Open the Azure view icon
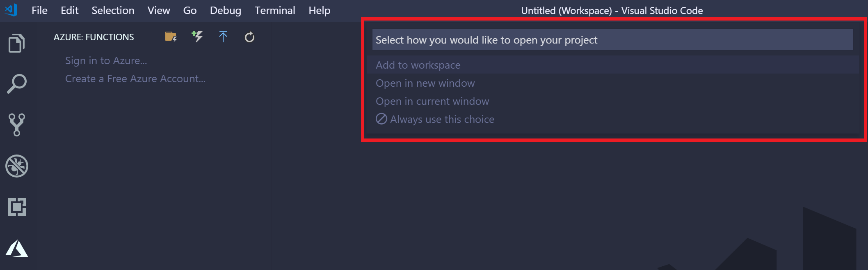 click(x=16, y=249)
